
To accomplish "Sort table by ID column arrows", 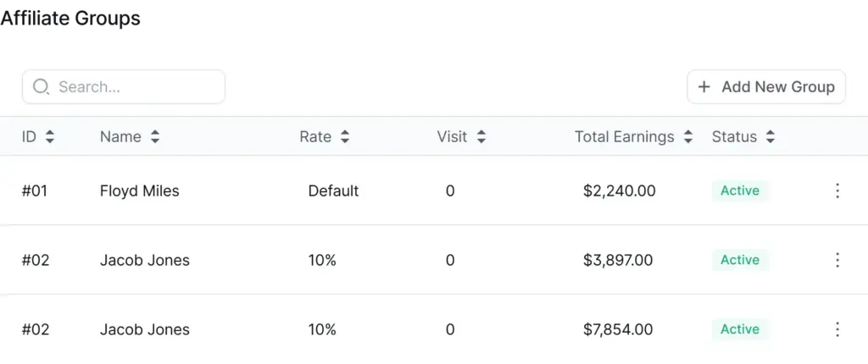I will [x=50, y=136].
